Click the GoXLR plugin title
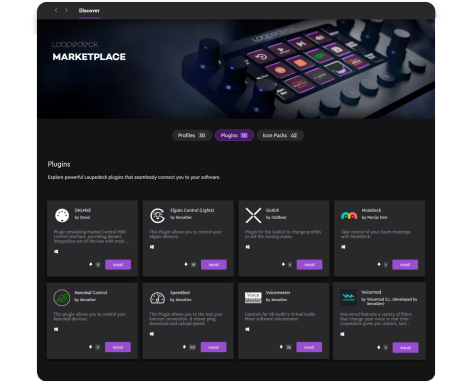The width and height of the screenshot is (470, 383). click(x=272, y=210)
